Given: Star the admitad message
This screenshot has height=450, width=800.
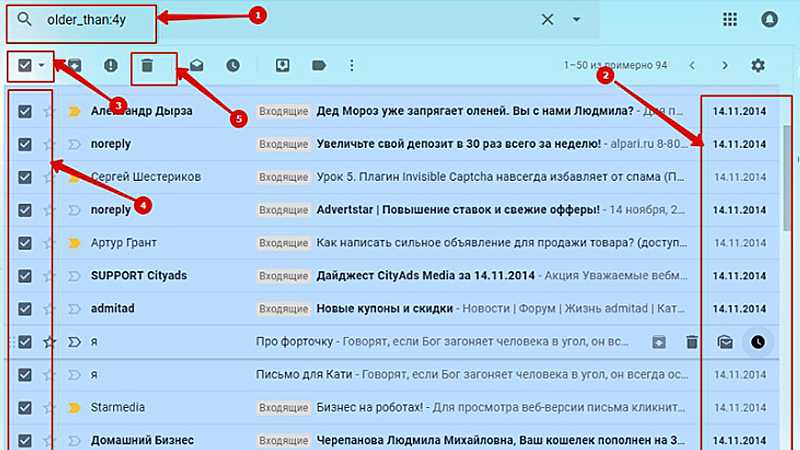Looking at the screenshot, I should pos(49,309).
